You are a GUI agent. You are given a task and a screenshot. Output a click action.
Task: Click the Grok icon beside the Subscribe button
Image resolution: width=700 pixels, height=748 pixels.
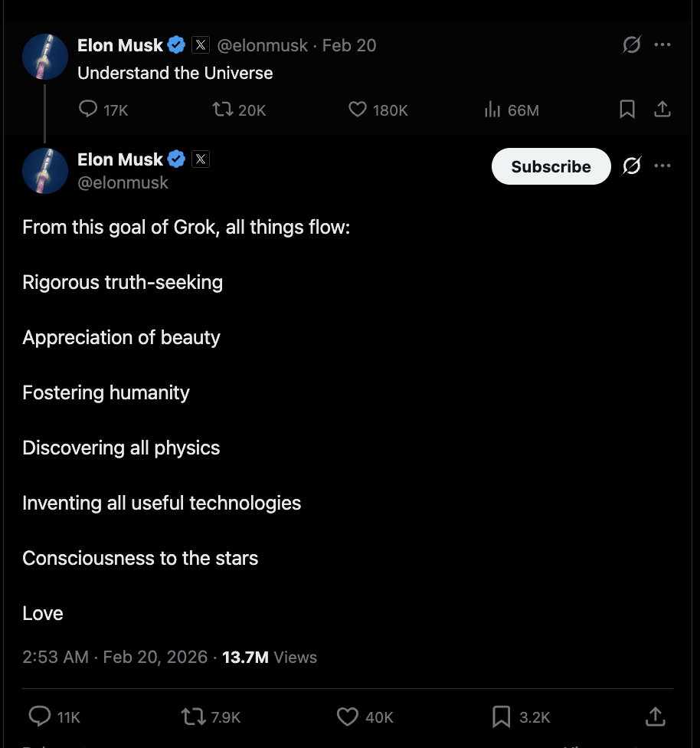(631, 166)
